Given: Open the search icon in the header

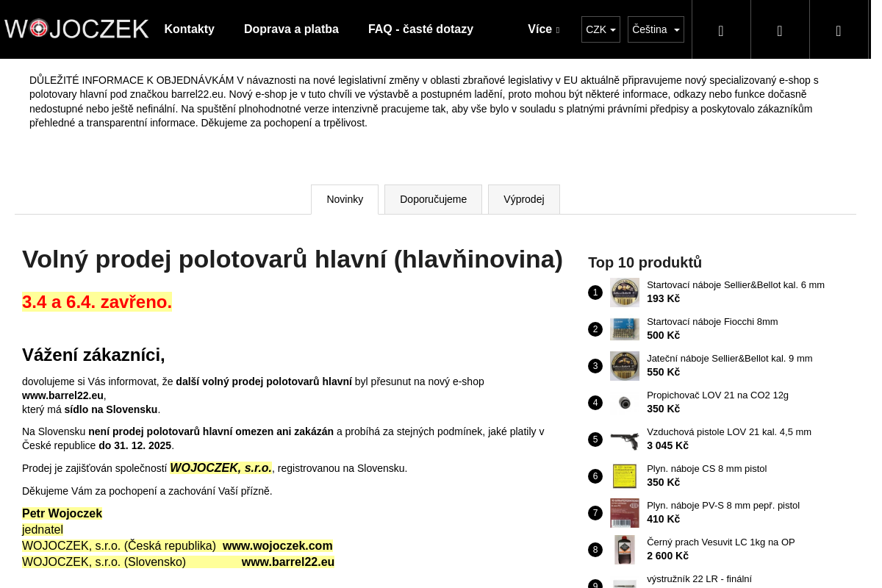Looking at the screenshot, I should [721, 30].
